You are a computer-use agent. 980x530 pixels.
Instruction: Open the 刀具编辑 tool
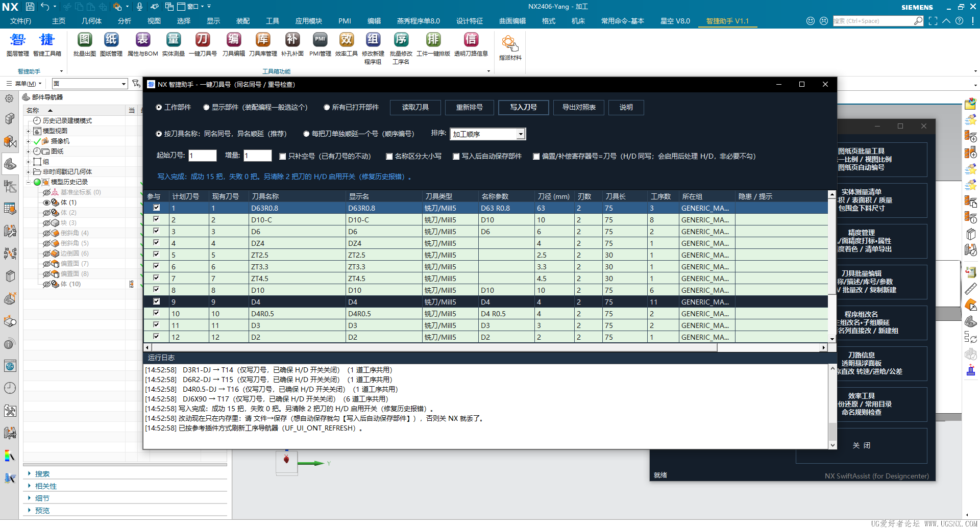pos(234,44)
